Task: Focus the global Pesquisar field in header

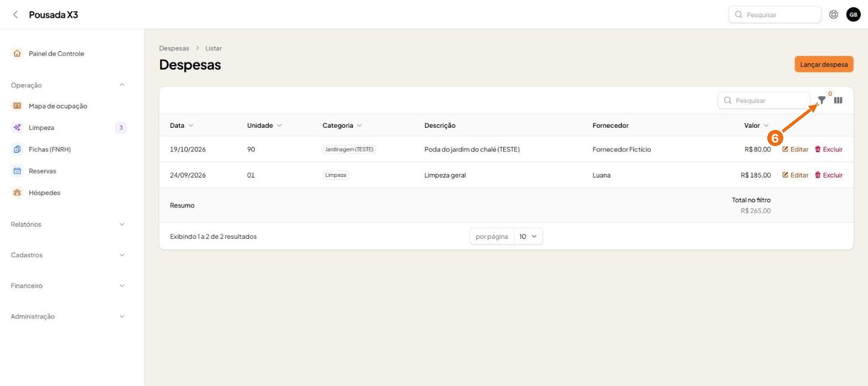Action: 775,14
